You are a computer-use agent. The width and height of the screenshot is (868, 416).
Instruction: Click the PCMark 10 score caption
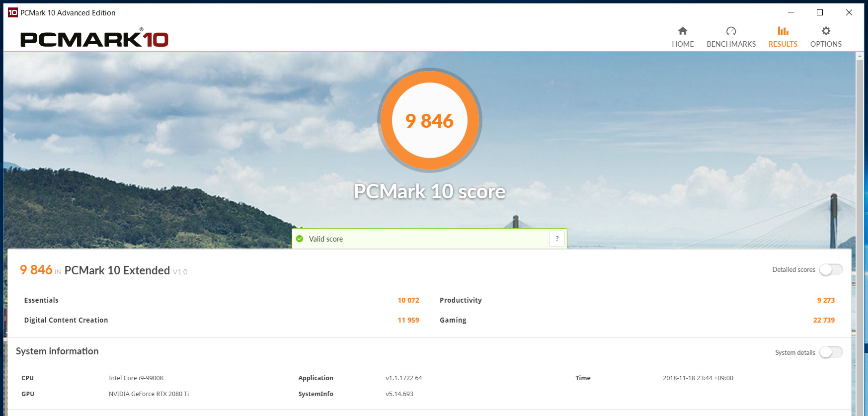(430, 191)
